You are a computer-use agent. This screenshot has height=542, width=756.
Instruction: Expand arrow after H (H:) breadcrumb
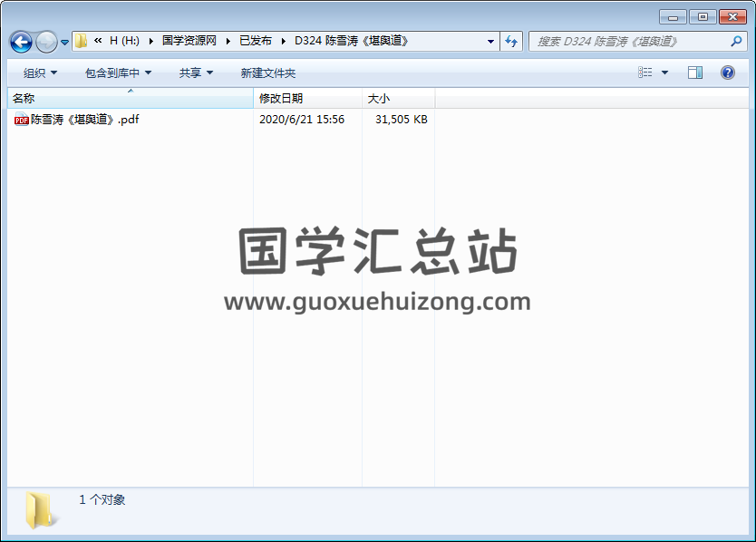click(x=150, y=41)
